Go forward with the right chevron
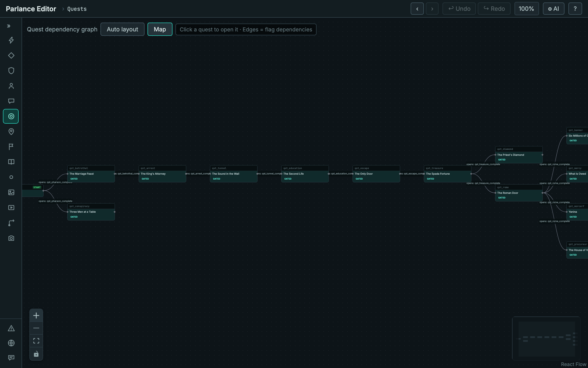This screenshot has height=368, width=588. coord(432,9)
